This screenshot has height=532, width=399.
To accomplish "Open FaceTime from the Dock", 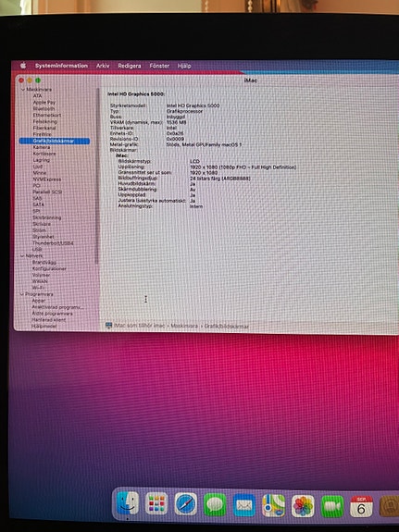I will [332, 506].
